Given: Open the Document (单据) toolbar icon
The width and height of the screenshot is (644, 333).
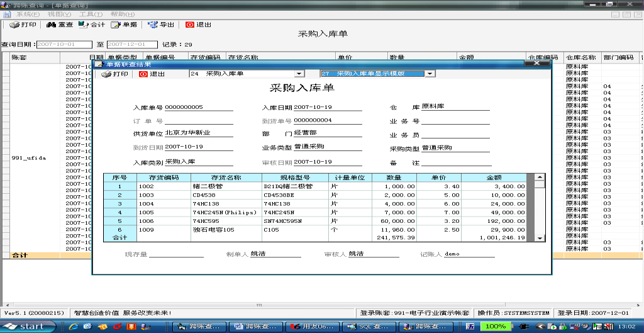Looking at the screenshot, I should click(x=116, y=25).
